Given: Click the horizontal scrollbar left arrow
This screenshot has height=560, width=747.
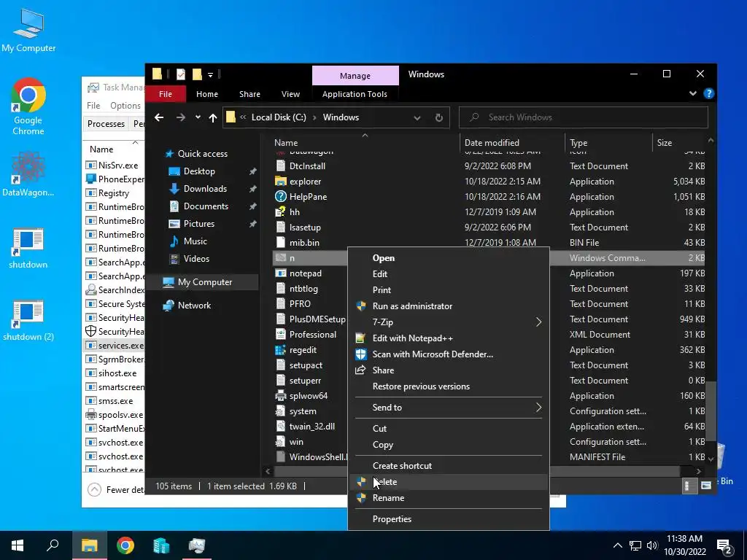Looking at the screenshot, I should click(268, 472).
